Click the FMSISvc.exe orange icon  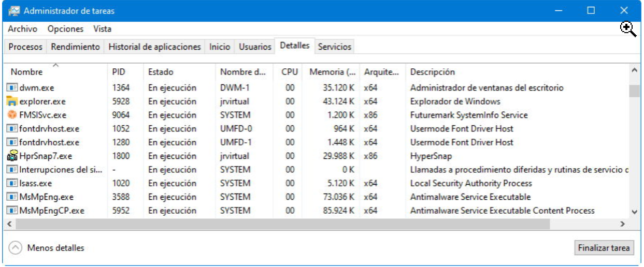point(12,115)
